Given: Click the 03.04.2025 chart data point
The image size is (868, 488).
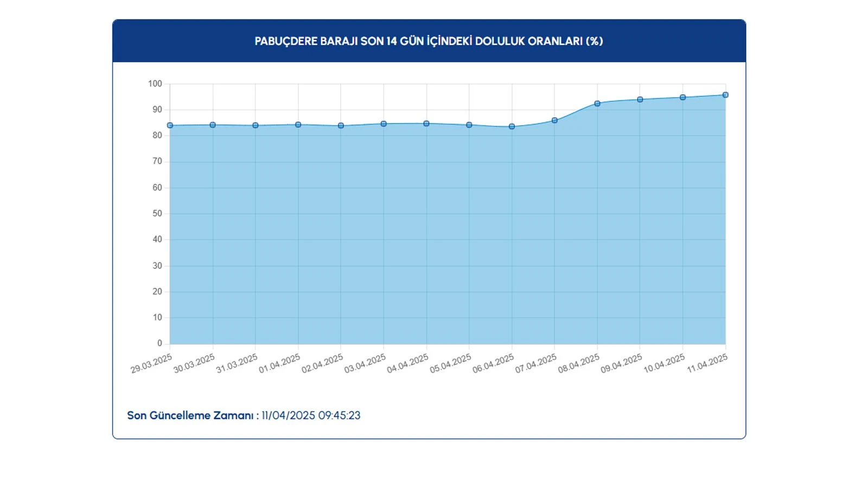Looking at the screenshot, I should tap(384, 124).
